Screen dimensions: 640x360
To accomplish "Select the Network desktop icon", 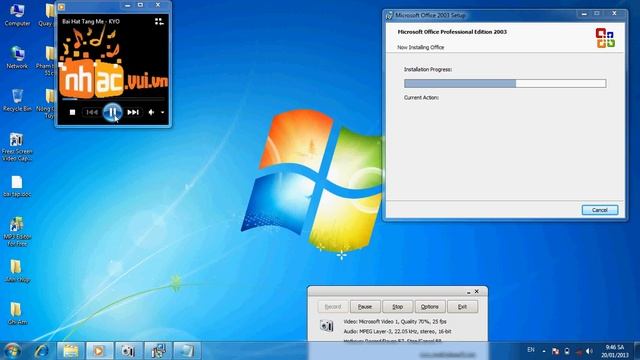I will [x=17, y=57].
